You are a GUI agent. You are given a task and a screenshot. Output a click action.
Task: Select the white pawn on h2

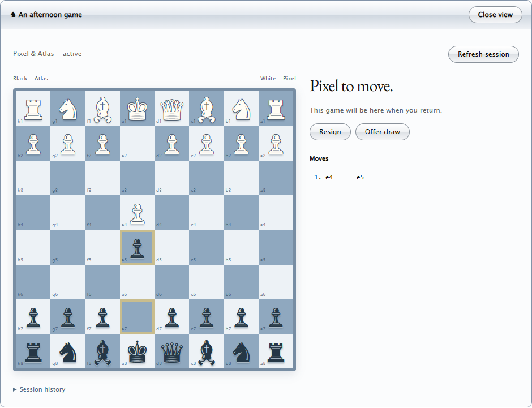point(33,143)
